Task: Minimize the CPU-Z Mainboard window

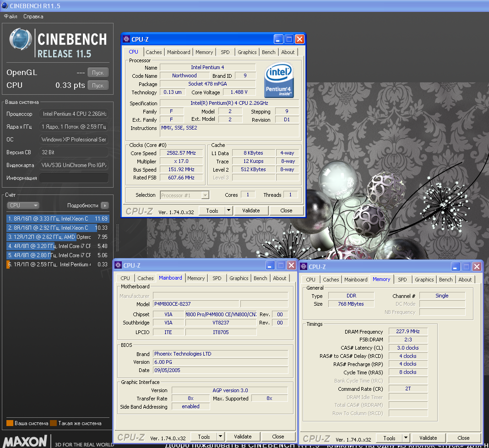Action: pos(270,265)
